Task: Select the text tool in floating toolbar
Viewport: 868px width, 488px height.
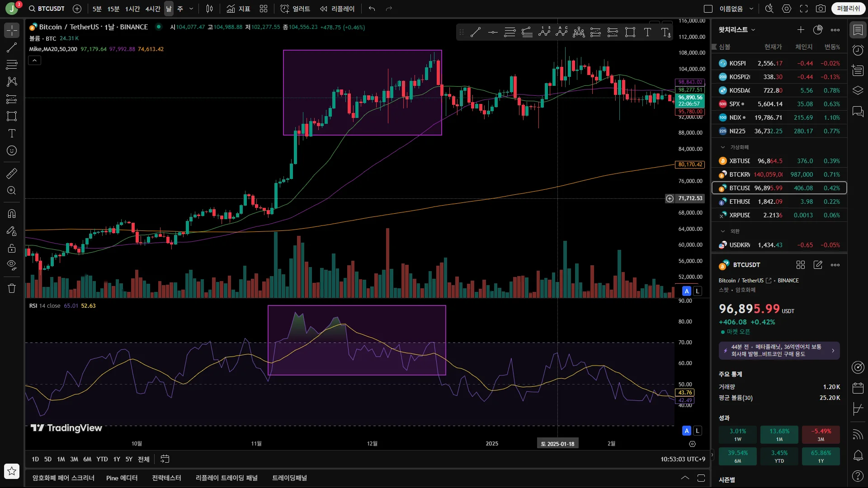Action: pyautogui.click(x=647, y=32)
